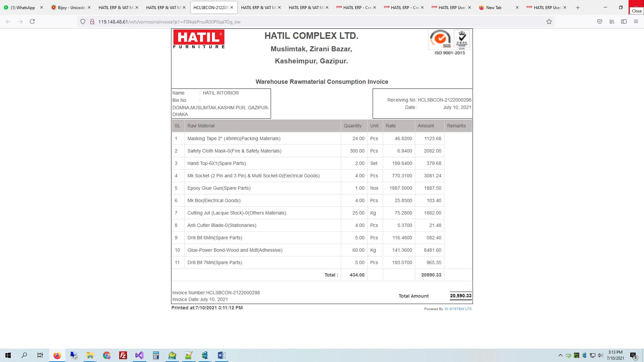Open the volume speaker control
644x362 pixels.
click(x=600, y=355)
